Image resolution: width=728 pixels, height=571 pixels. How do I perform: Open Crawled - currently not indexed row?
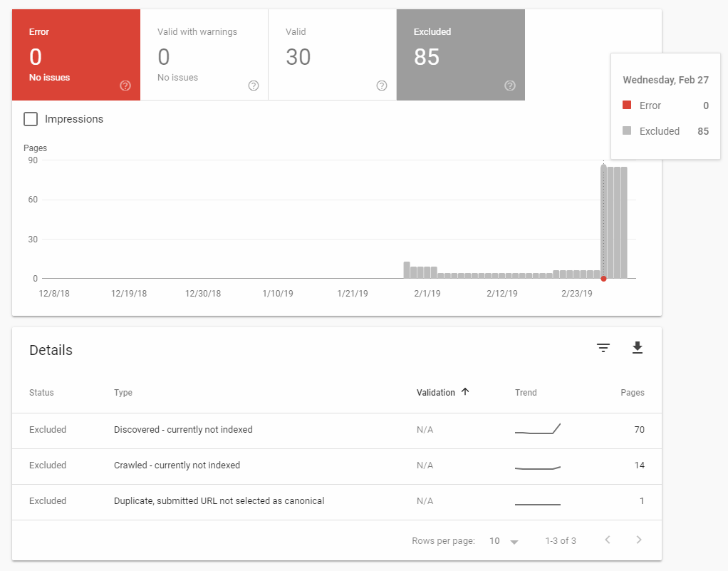(337, 466)
